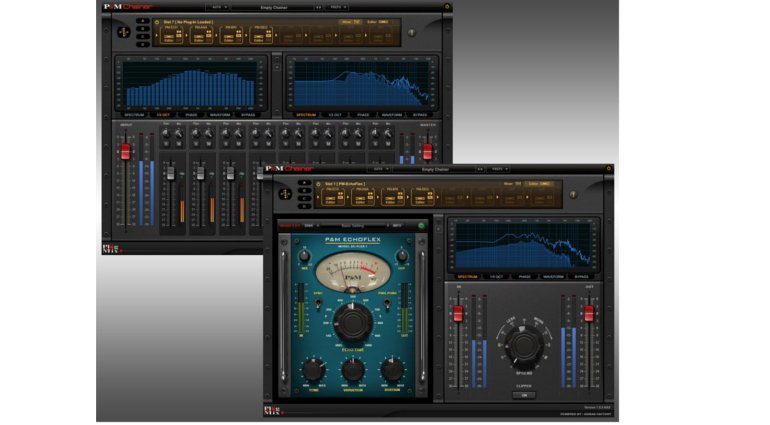The height and width of the screenshot is (425, 770).
Task: Toggle the green EchoFlex bypass button
Action: click(x=421, y=226)
